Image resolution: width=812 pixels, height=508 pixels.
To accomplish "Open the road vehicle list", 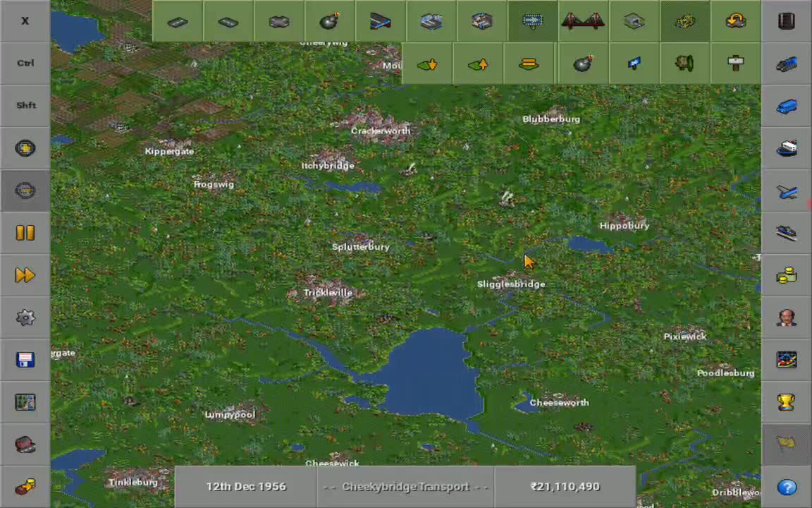I will pos(786,106).
